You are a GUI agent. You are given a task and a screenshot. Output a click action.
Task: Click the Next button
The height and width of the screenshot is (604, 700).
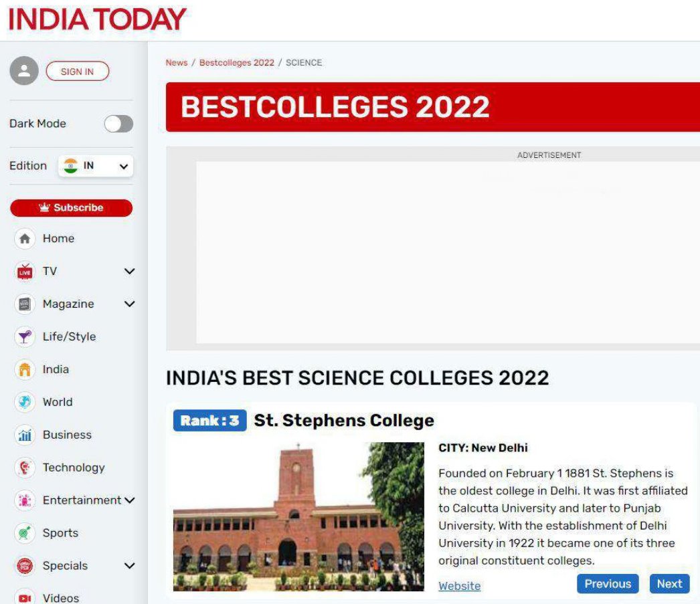pyautogui.click(x=669, y=583)
